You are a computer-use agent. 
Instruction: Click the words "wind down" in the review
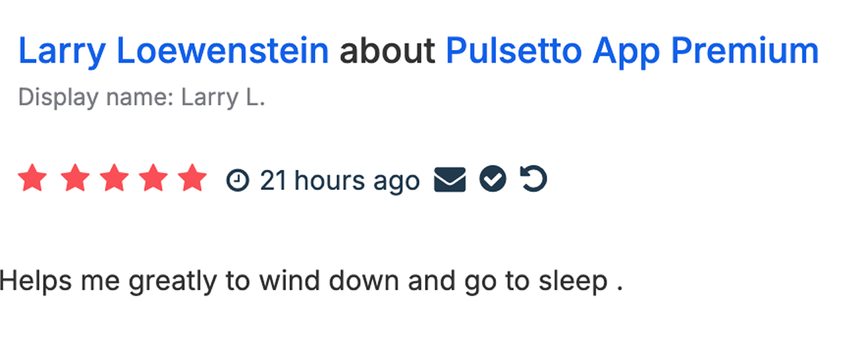pos(329,281)
